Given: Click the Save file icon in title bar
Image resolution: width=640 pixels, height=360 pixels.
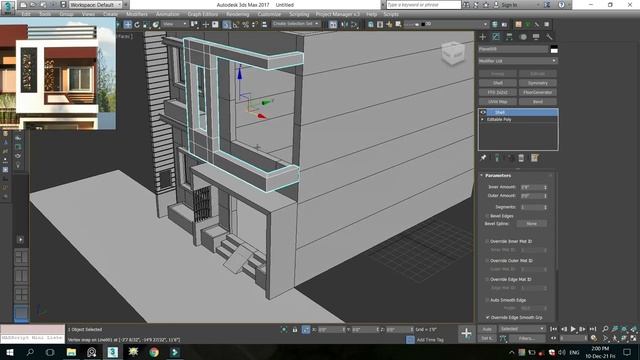Looking at the screenshot, I should [63, 4].
